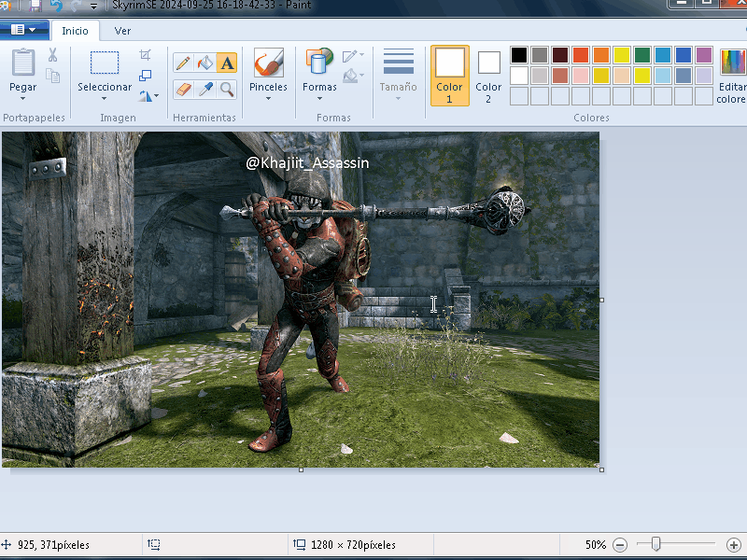The width and height of the screenshot is (747, 560).
Task: Select the Pencil tool
Action: click(x=183, y=63)
